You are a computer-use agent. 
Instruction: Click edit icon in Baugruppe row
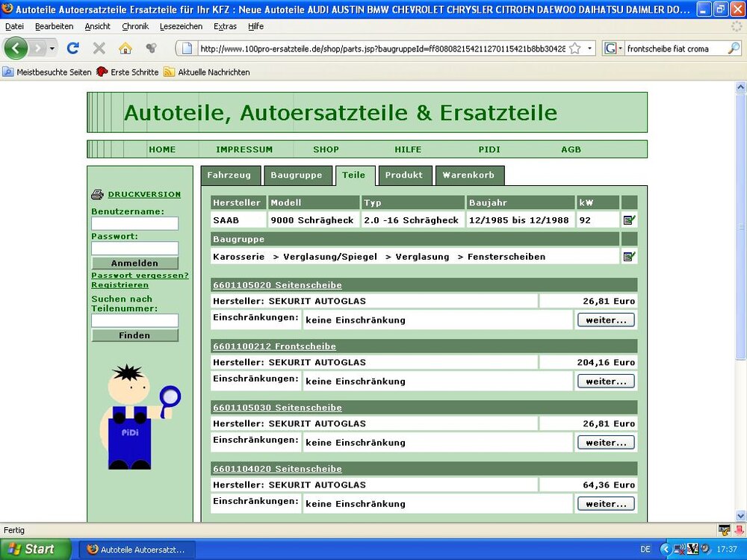(629, 257)
